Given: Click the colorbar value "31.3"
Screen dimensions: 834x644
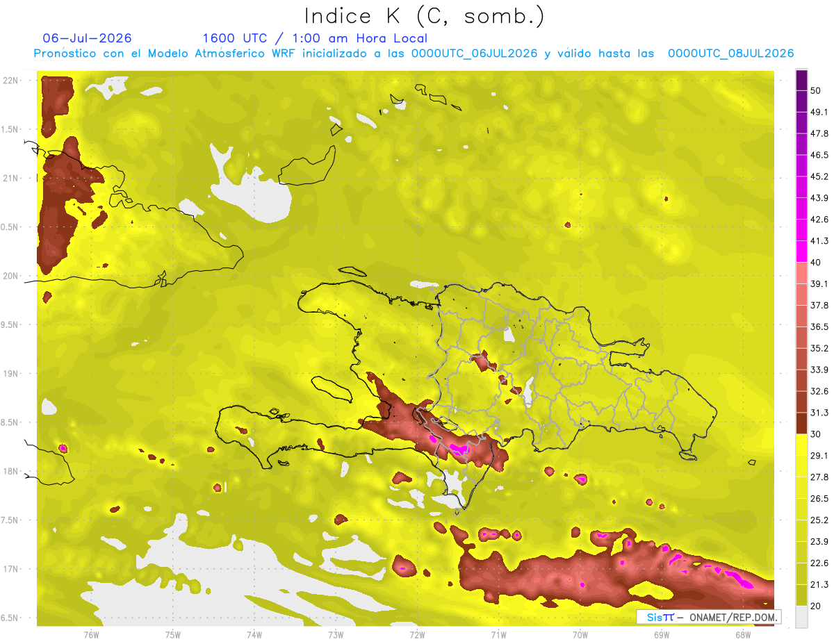Looking at the screenshot, I should coord(819,413).
